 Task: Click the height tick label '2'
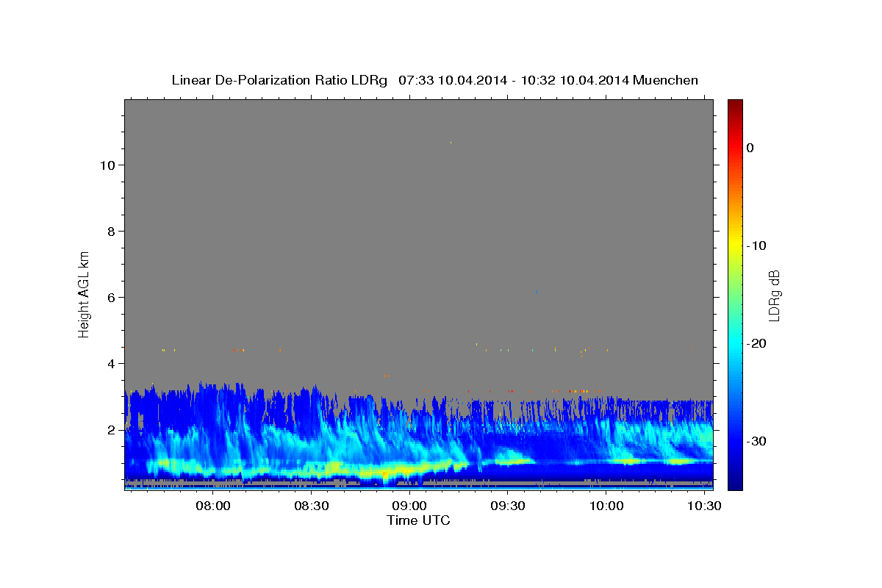(x=111, y=429)
